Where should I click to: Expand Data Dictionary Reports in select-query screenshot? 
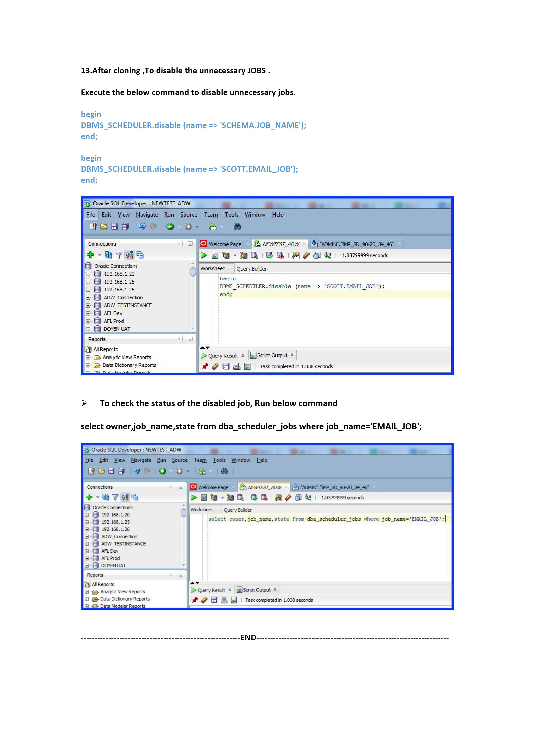click(87, 599)
